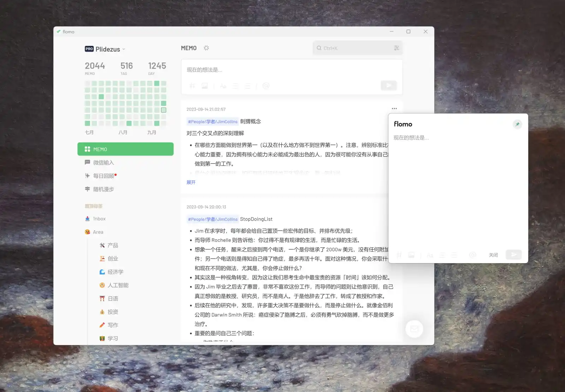
Task: Pin the flomo quick-input window
Action: (517, 124)
